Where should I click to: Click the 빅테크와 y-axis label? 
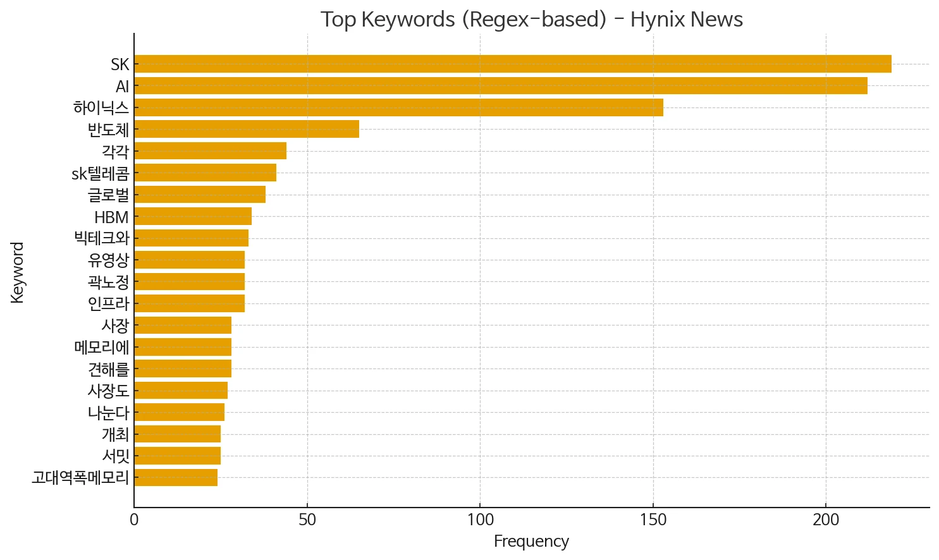[x=101, y=238]
